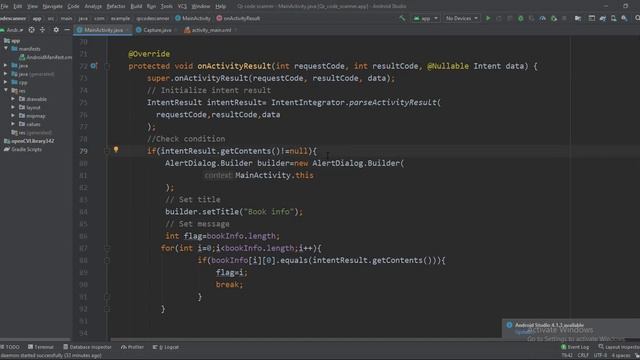Collapse the res folder
The height and width of the screenshot is (360, 640).
pyautogui.click(x=6, y=91)
